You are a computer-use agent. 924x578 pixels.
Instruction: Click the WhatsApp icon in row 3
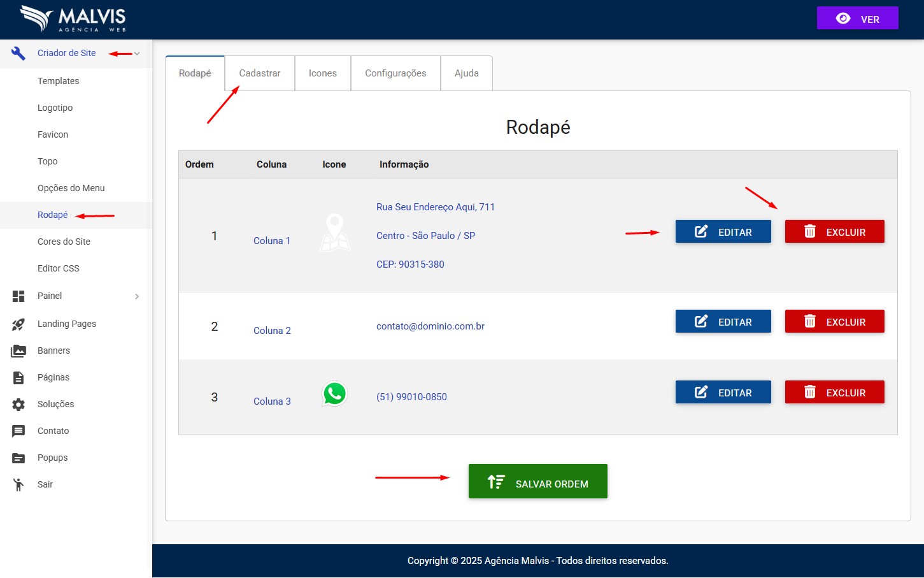pos(334,394)
